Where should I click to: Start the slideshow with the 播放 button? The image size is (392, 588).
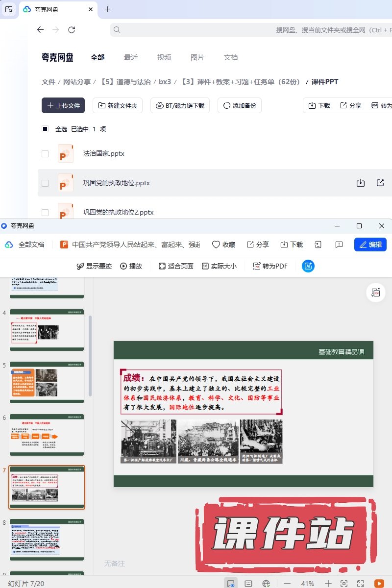131,266
